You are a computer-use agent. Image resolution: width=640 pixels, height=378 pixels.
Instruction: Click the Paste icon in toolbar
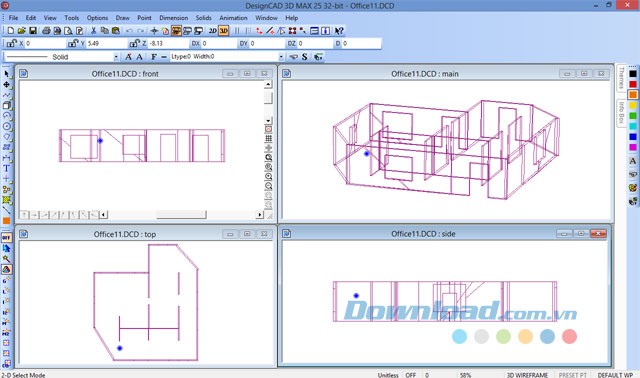(116, 31)
